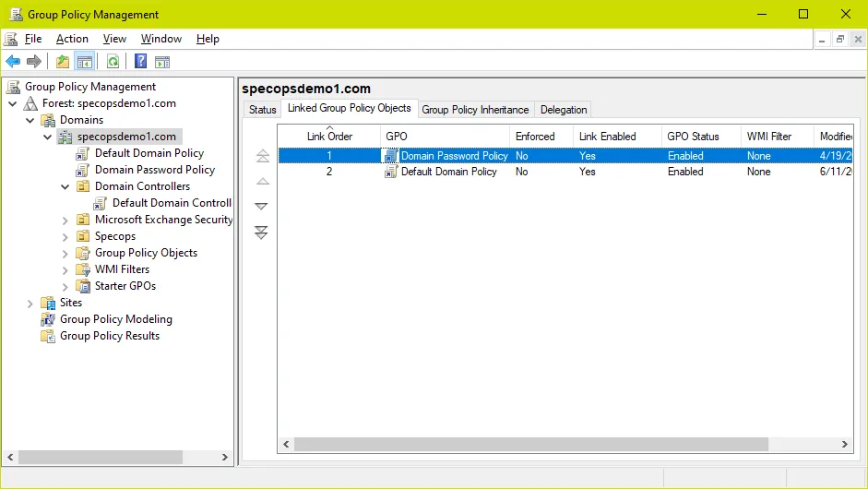Screen dimensions: 868x489
Task: Move link to top with double-up arrow
Action: (x=262, y=156)
